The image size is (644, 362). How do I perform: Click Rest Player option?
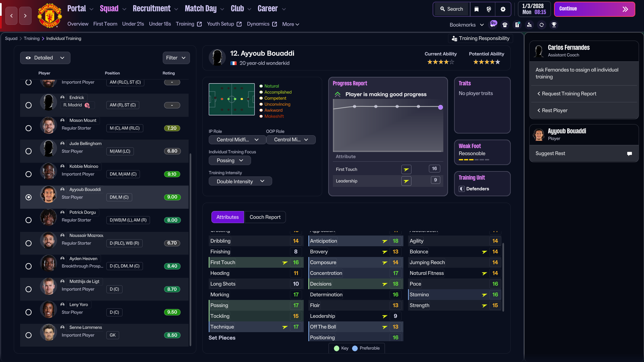click(x=584, y=110)
